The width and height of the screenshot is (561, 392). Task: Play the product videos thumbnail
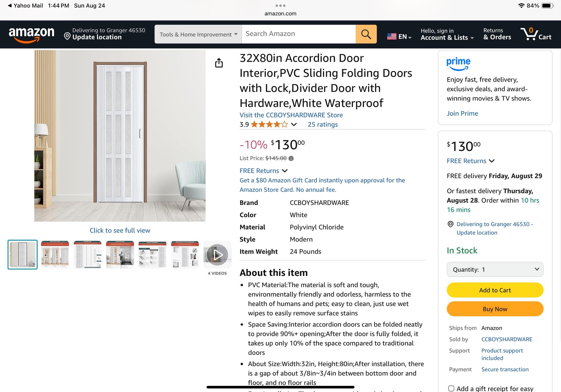217,255
